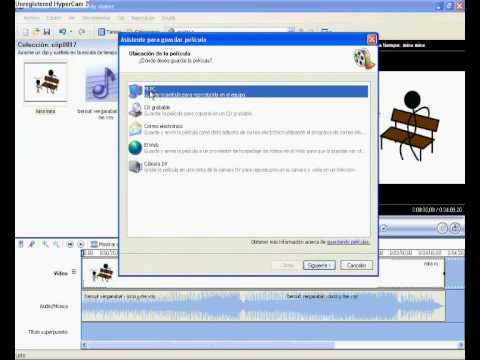Click timeline scrollbar left arrow

coord(85,345)
